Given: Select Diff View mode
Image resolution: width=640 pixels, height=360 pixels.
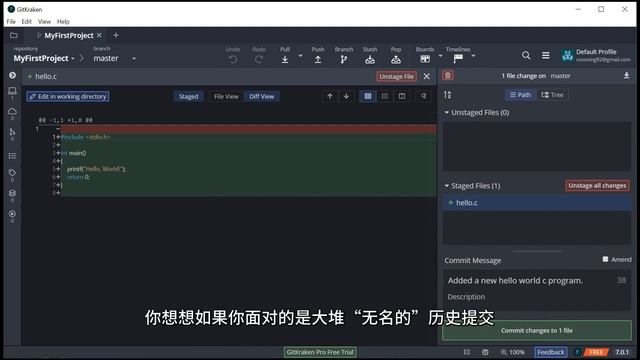Looking at the screenshot, I should point(262,97).
